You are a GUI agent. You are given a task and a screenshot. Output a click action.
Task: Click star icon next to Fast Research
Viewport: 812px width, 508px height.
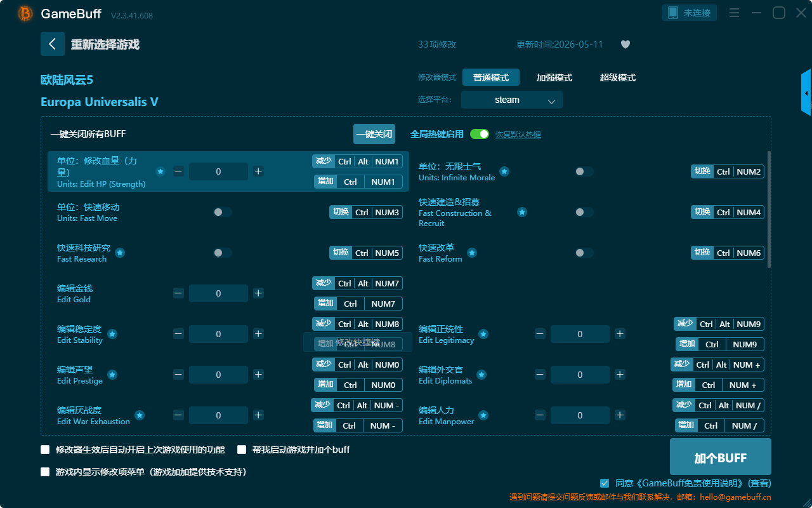(x=120, y=253)
